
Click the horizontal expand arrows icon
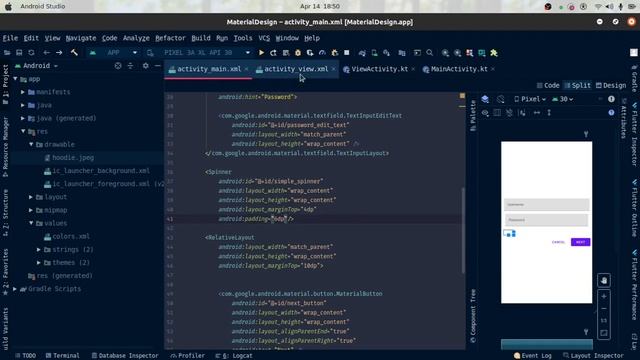(x=537, y=113)
